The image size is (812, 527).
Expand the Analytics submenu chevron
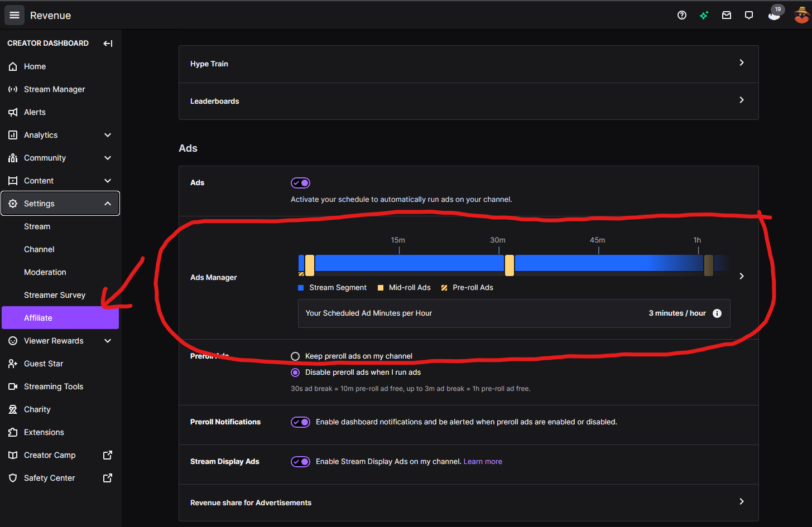click(x=108, y=135)
